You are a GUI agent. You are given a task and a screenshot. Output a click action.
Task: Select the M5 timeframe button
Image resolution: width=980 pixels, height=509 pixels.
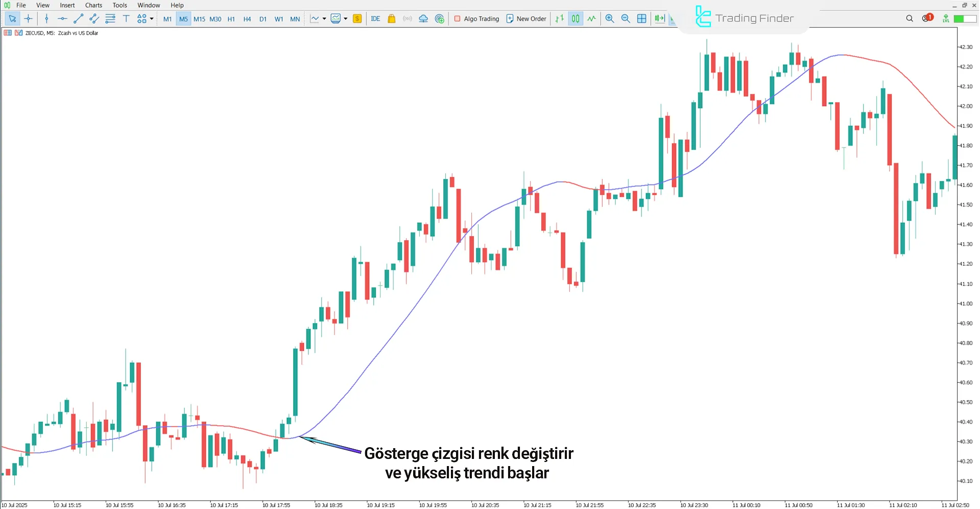pyautogui.click(x=183, y=19)
